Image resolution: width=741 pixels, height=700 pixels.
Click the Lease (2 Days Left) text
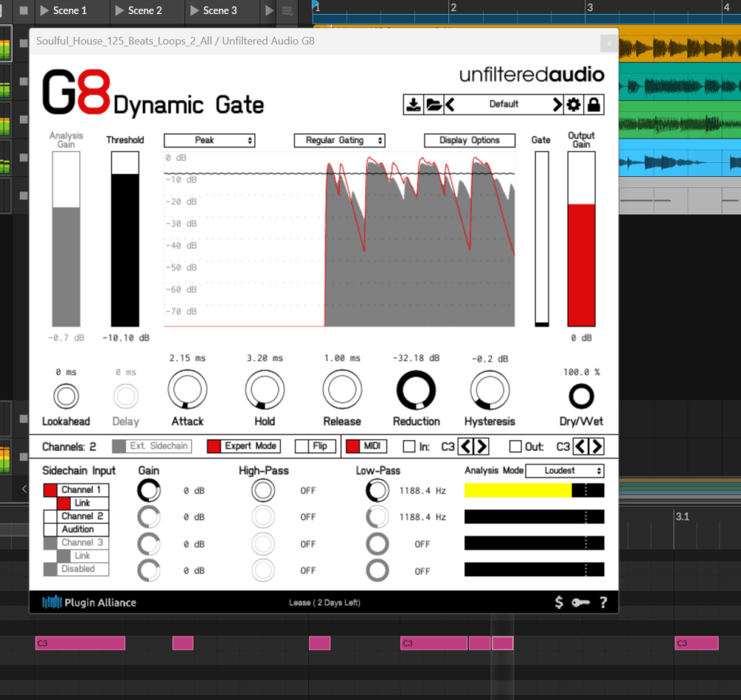325,603
